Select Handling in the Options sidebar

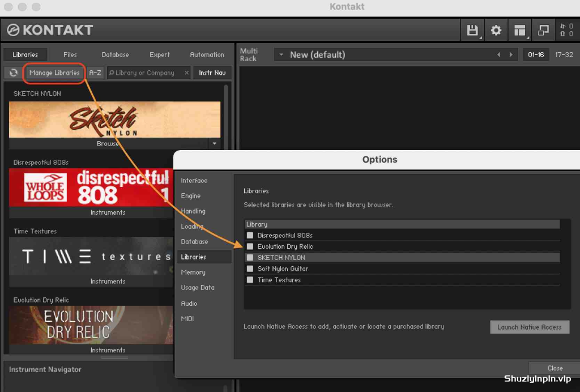tap(193, 211)
